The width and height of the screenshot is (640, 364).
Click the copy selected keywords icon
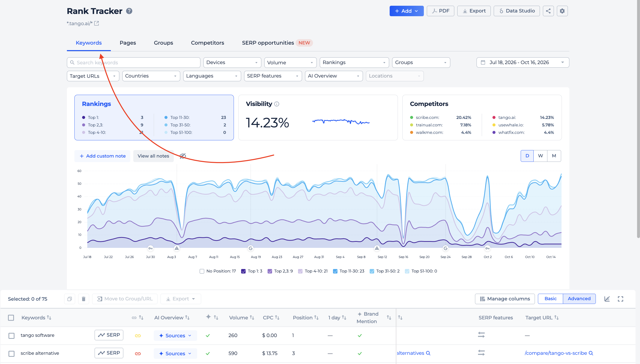click(x=70, y=299)
